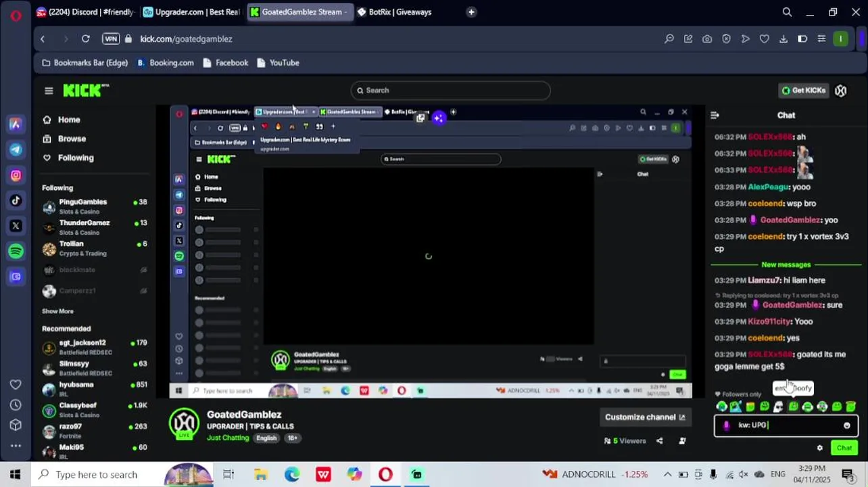
Task: Click the chat message input field
Action: [x=786, y=425]
